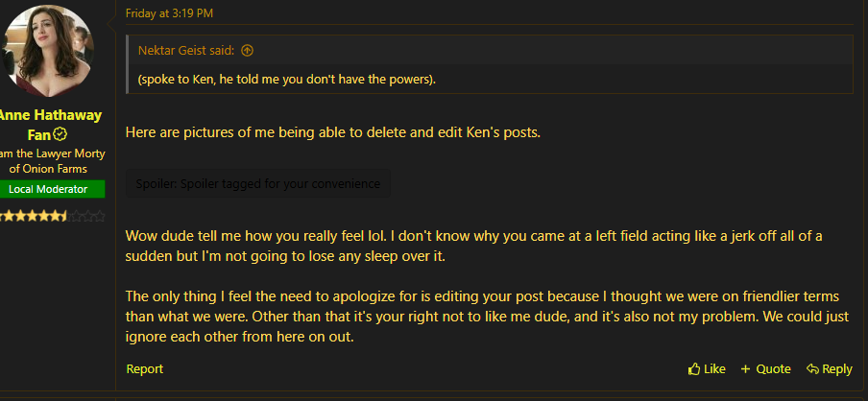Click the green Local Moderator banner
Image resolution: width=868 pixels, height=401 pixels.
(50, 189)
